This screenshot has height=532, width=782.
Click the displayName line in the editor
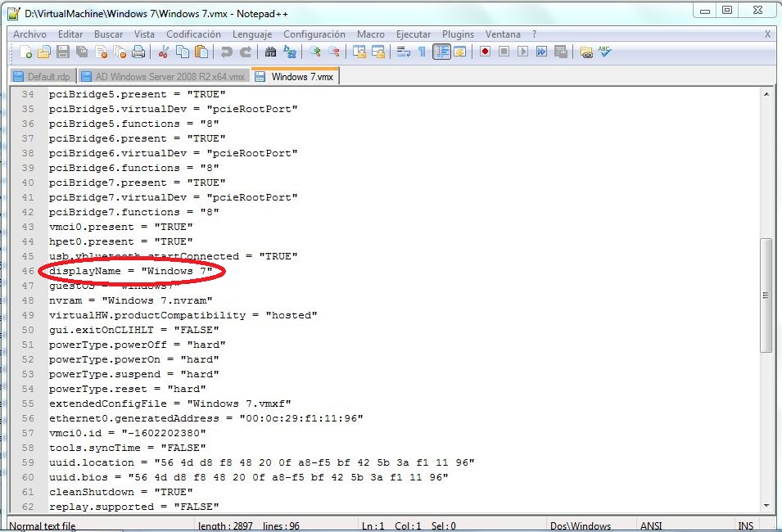click(x=131, y=271)
